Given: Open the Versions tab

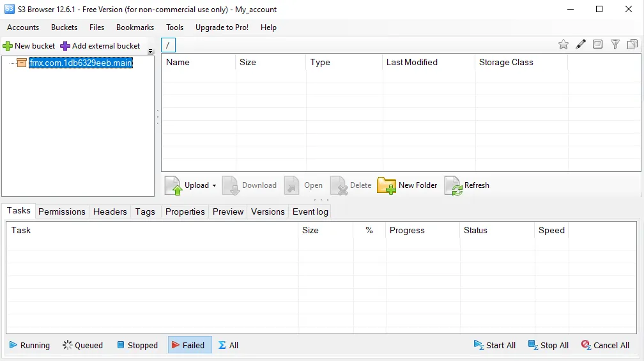Looking at the screenshot, I should 268,212.
